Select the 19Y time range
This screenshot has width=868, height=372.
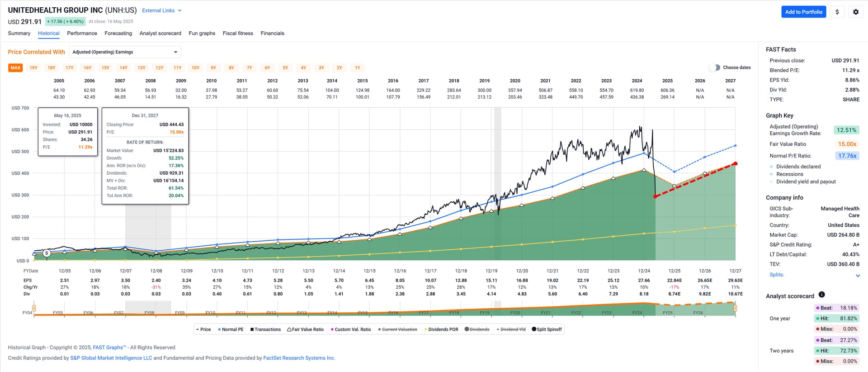tap(33, 68)
